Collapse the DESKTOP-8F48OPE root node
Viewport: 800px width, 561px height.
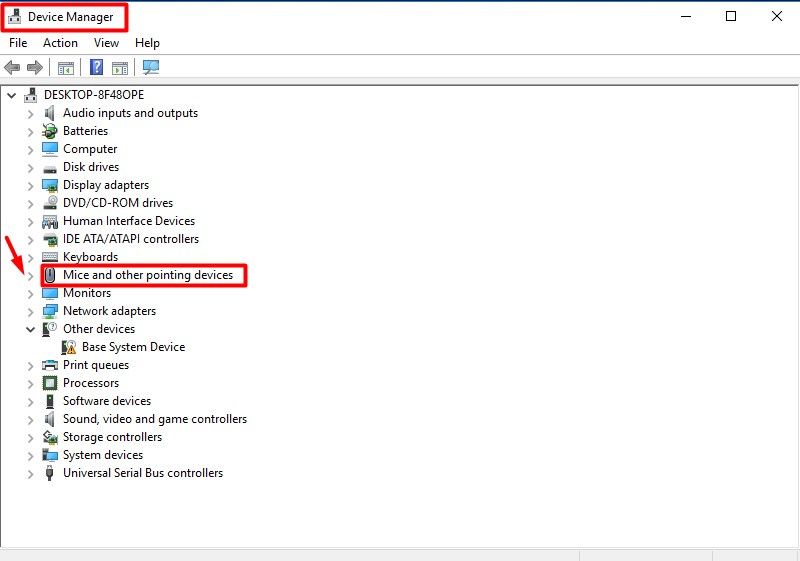click(11, 95)
